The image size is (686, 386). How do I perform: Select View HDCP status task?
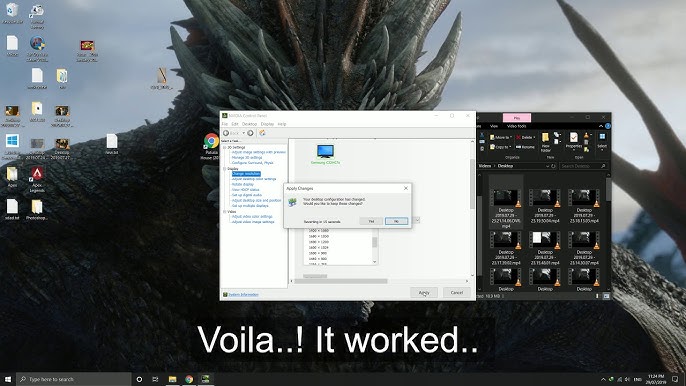point(245,189)
